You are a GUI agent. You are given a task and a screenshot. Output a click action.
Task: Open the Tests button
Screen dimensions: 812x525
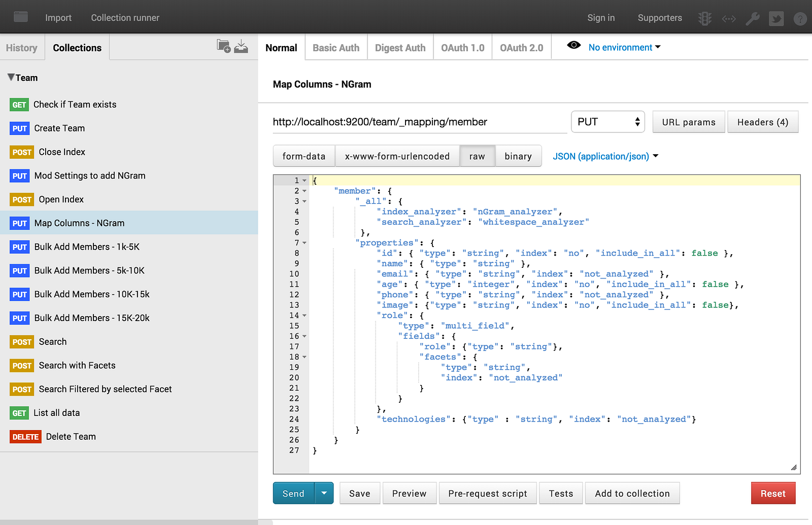(561, 493)
